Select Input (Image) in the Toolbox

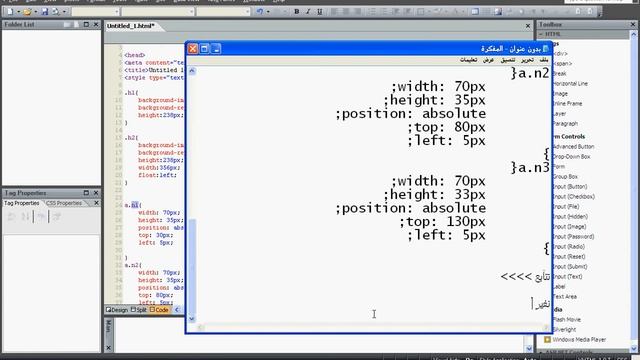[569, 227]
